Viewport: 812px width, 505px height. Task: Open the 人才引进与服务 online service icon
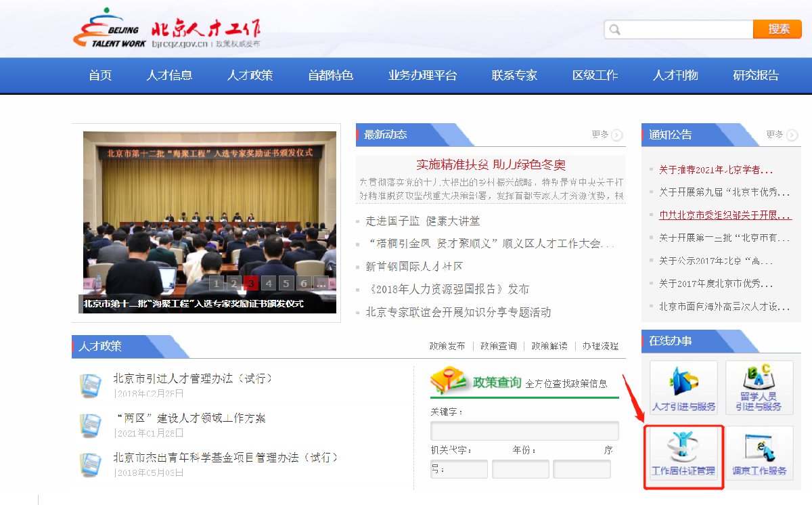[683, 387]
